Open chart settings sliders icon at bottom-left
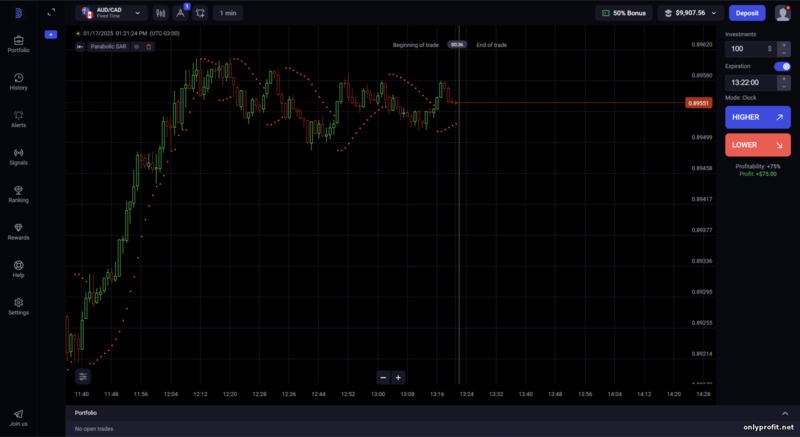Screen dimensions: 800x437 pos(83,377)
